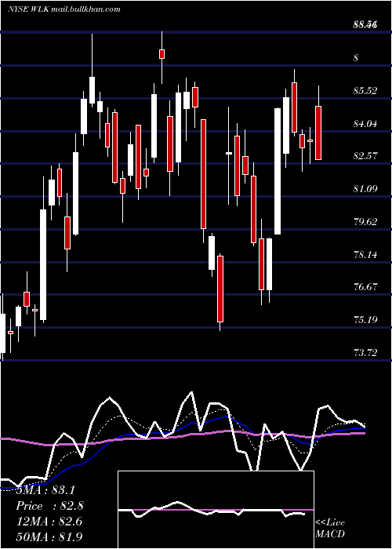Select the 85.52 price axis label
Image resolution: width=392 pixels, height=549 pixels.
point(365,91)
